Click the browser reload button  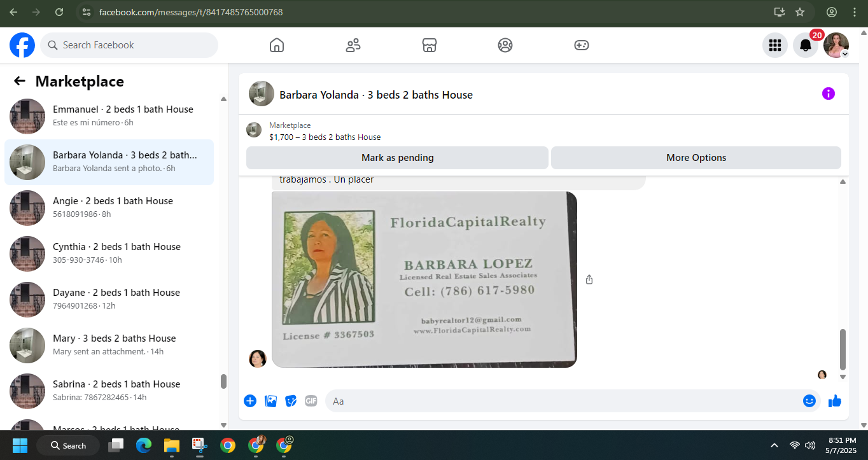point(59,12)
